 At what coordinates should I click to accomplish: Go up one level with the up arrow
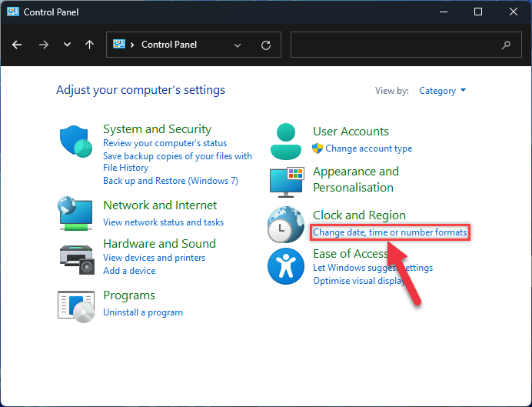(x=90, y=45)
